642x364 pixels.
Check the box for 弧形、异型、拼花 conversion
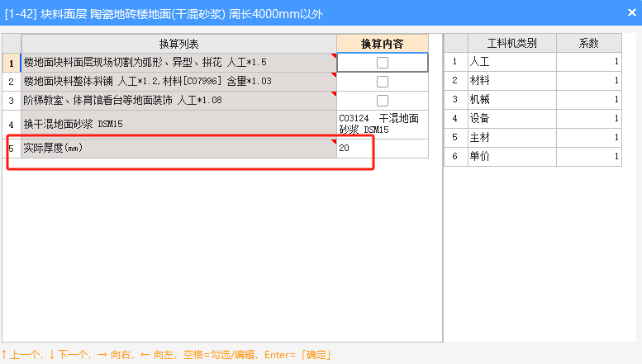coord(383,63)
